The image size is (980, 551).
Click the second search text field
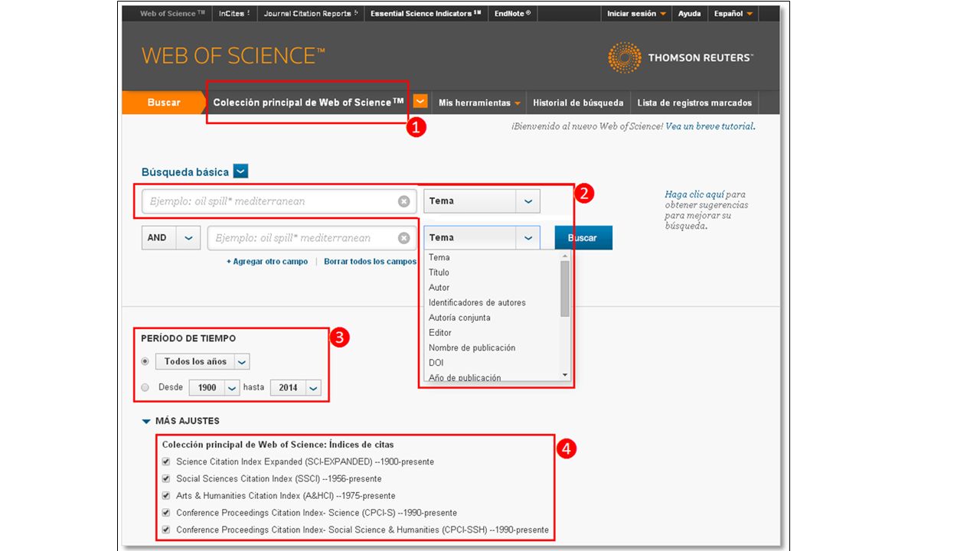312,238
